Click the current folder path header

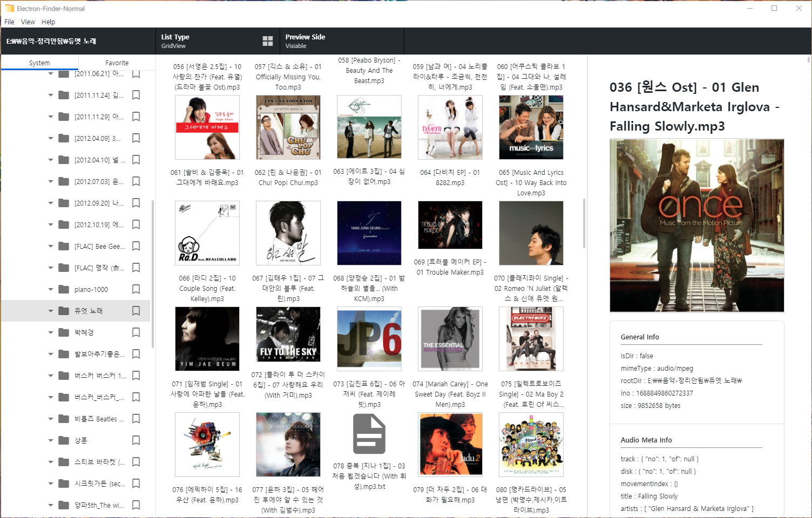click(x=78, y=41)
